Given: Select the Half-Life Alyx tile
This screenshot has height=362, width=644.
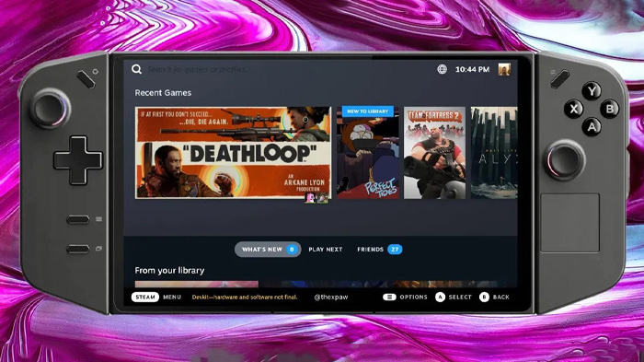Looking at the screenshot, I should (x=494, y=153).
